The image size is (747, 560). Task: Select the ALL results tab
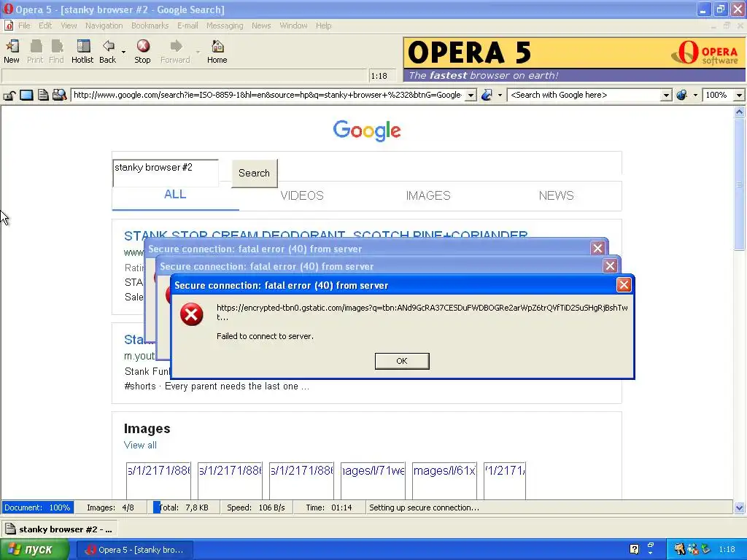175,194
